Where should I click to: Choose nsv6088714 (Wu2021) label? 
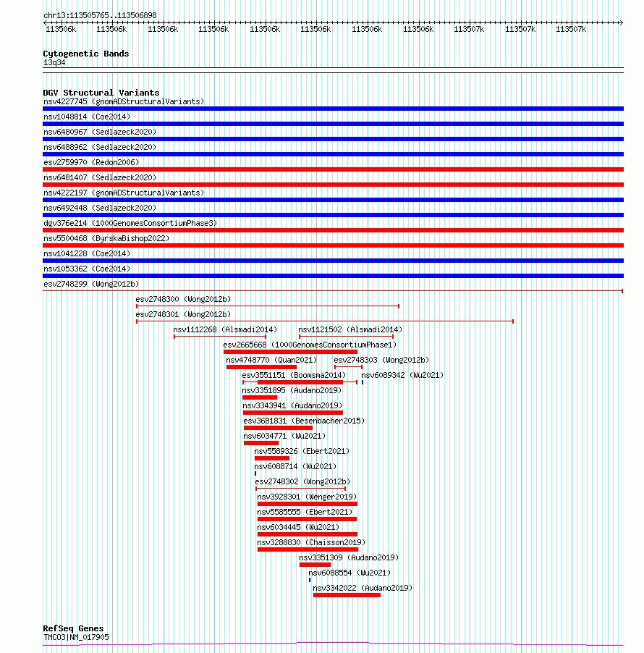[x=295, y=466]
